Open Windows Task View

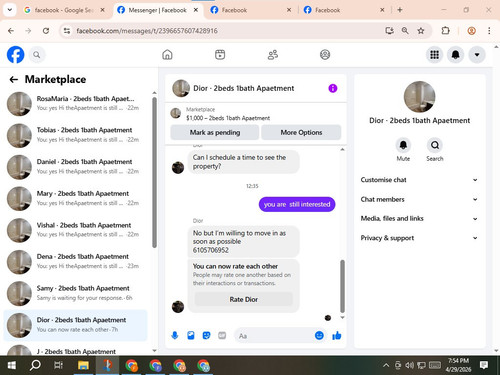point(59,366)
